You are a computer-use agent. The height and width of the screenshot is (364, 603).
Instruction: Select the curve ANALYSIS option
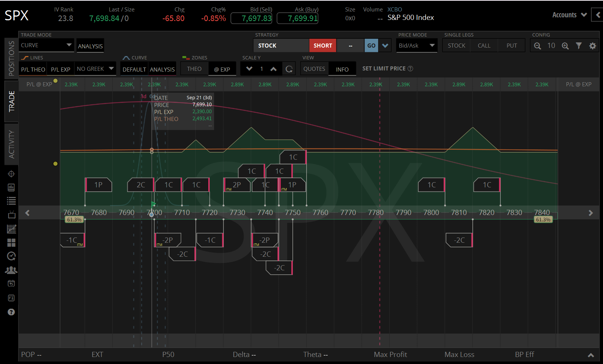162,69
